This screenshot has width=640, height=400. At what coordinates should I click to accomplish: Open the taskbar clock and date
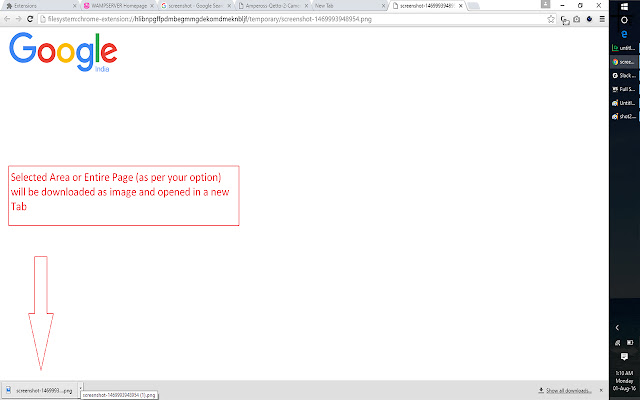pyautogui.click(x=624, y=380)
